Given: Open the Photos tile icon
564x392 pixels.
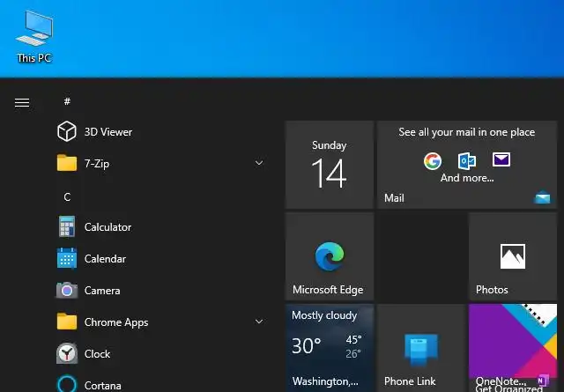Looking at the screenshot, I should pos(513,256).
